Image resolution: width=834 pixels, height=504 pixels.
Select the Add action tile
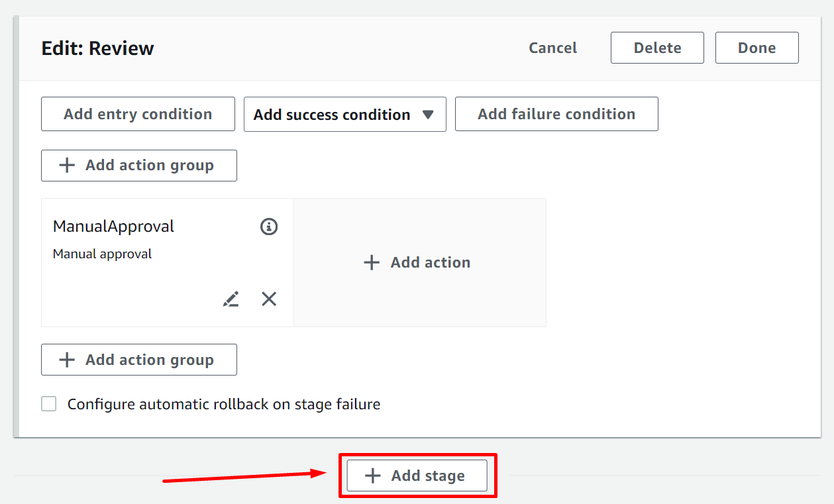coord(420,262)
